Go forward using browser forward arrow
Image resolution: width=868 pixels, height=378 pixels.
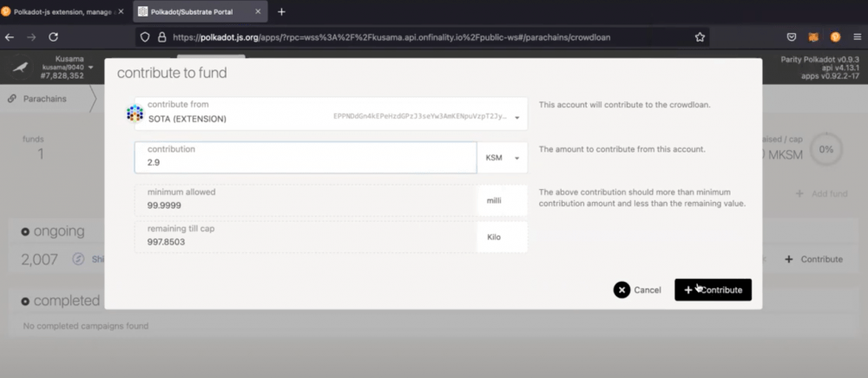31,37
